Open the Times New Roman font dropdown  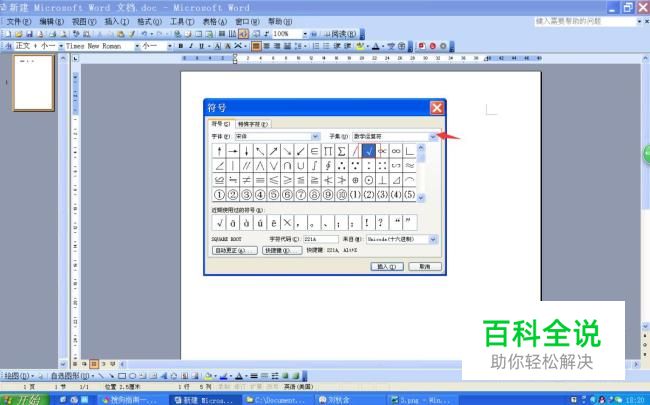pyautogui.click(x=137, y=46)
